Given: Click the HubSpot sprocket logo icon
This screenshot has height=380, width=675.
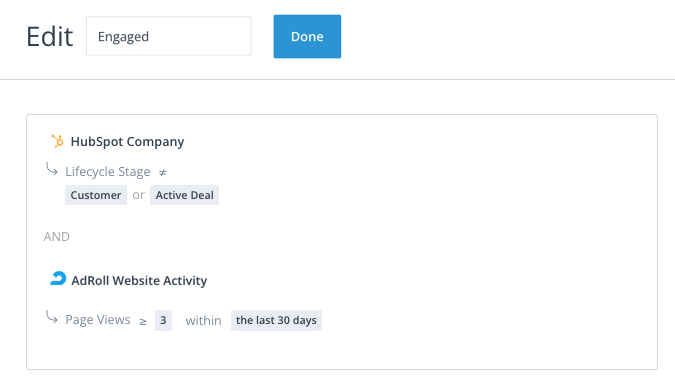Looking at the screenshot, I should (x=57, y=141).
